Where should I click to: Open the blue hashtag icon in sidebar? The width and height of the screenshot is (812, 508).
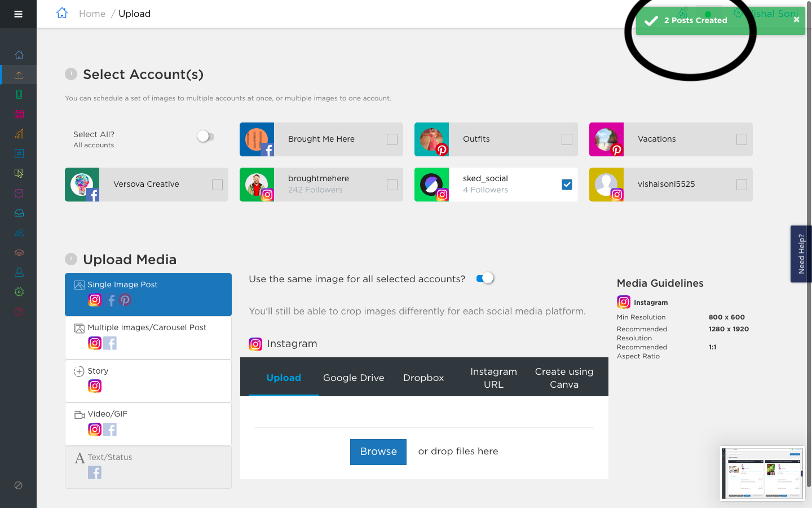point(19,154)
